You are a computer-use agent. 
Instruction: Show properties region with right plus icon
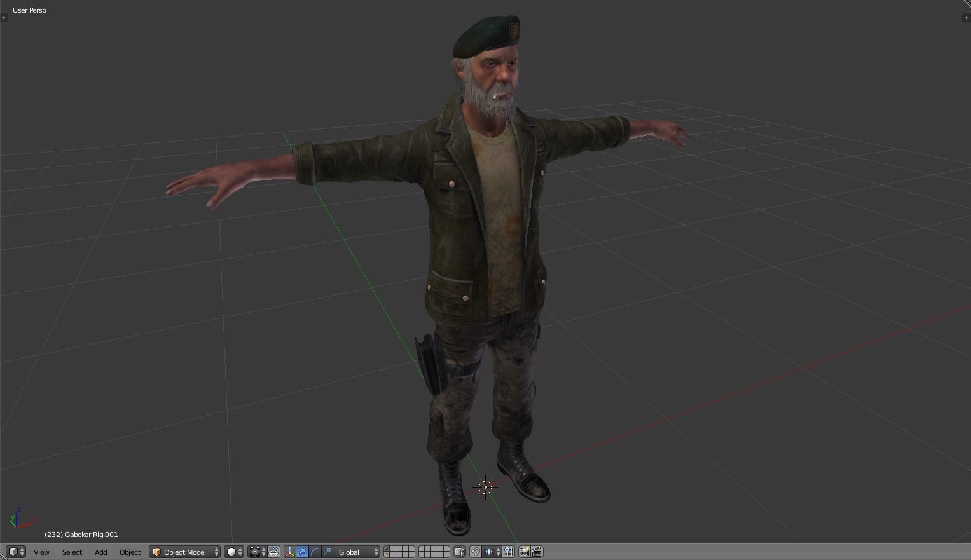(x=967, y=18)
